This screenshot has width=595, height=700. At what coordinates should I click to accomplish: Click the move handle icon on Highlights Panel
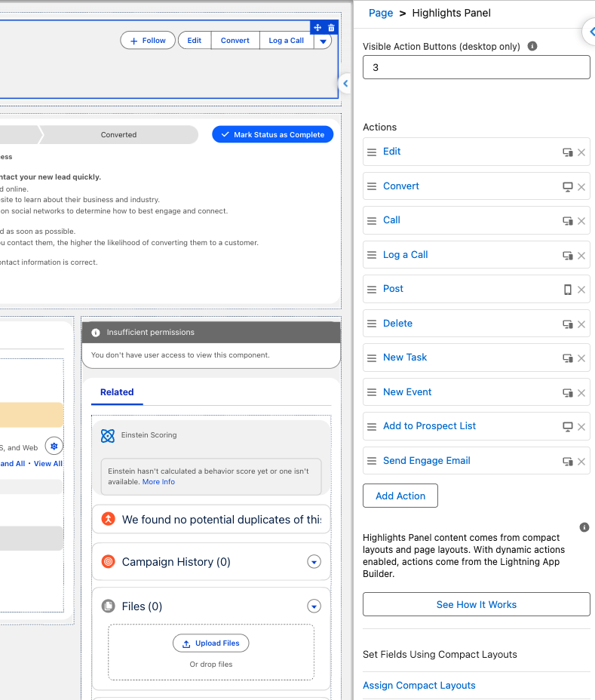click(x=317, y=28)
